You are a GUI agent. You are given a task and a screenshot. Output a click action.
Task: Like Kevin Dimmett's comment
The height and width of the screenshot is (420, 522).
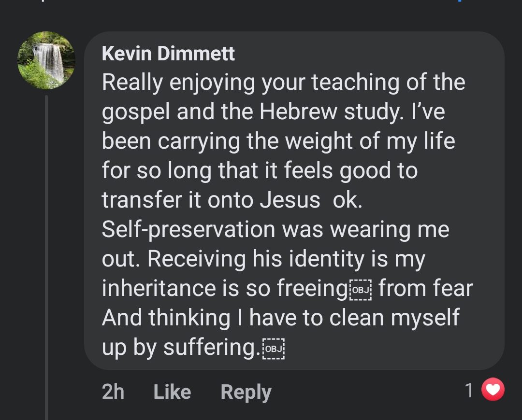click(x=172, y=392)
